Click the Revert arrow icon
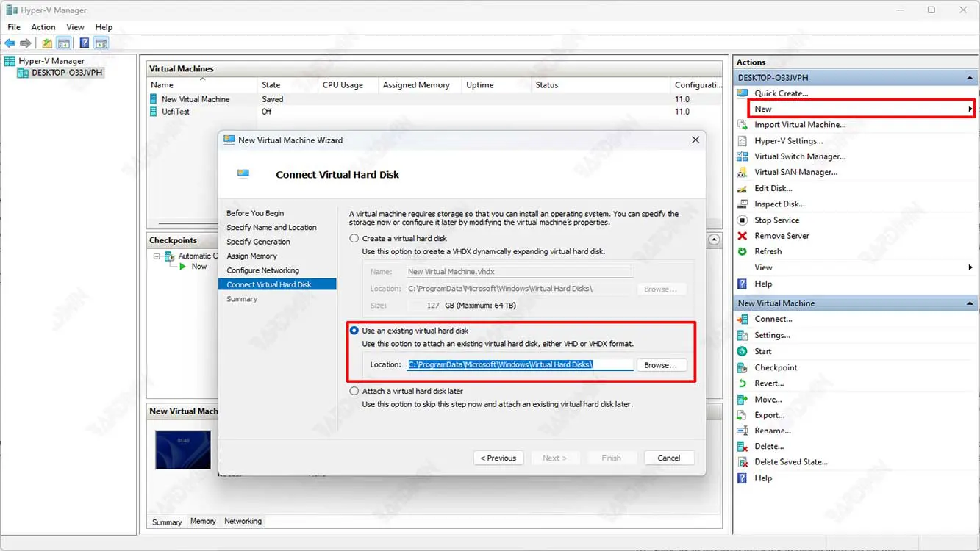The image size is (980, 551). 743,383
